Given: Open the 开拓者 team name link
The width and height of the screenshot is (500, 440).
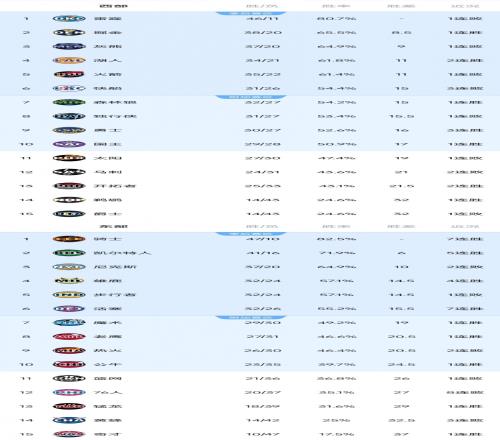Looking at the screenshot, I should coord(115,186).
